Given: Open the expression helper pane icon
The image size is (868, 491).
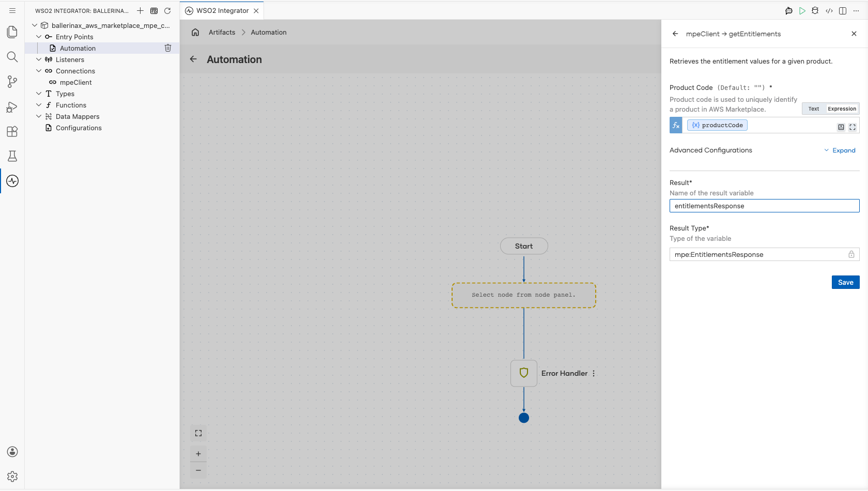Looking at the screenshot, I should (841, 127).
